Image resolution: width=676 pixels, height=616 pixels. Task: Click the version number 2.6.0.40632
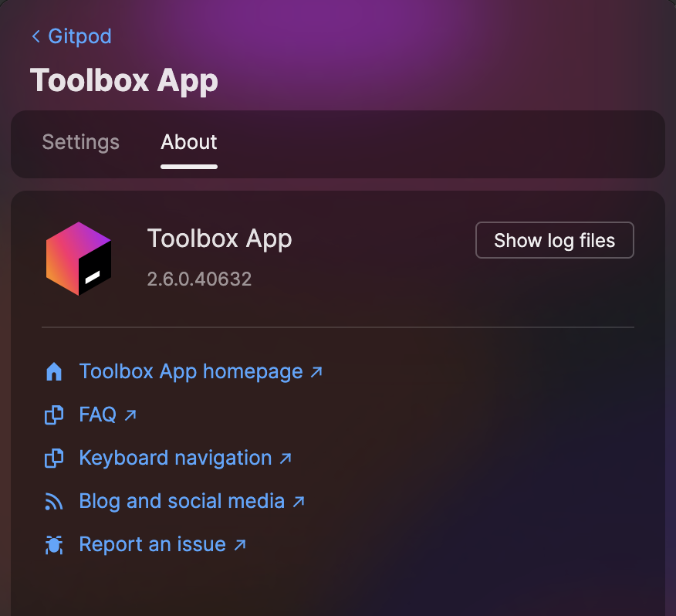pyautogui.click(x=199, y=279)
